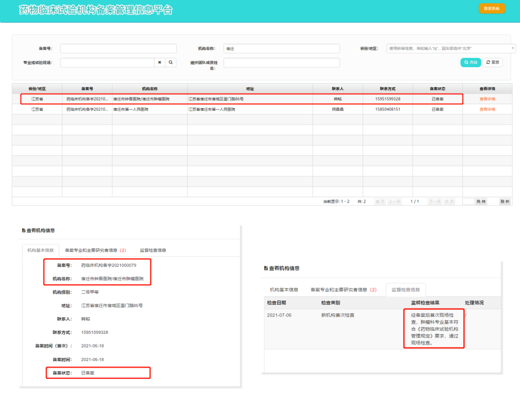Image resolution: width=520 pixels, height=420 pixels.
Task: Sort by the 备案状态 column header
Action: click(x=437, y=89)
